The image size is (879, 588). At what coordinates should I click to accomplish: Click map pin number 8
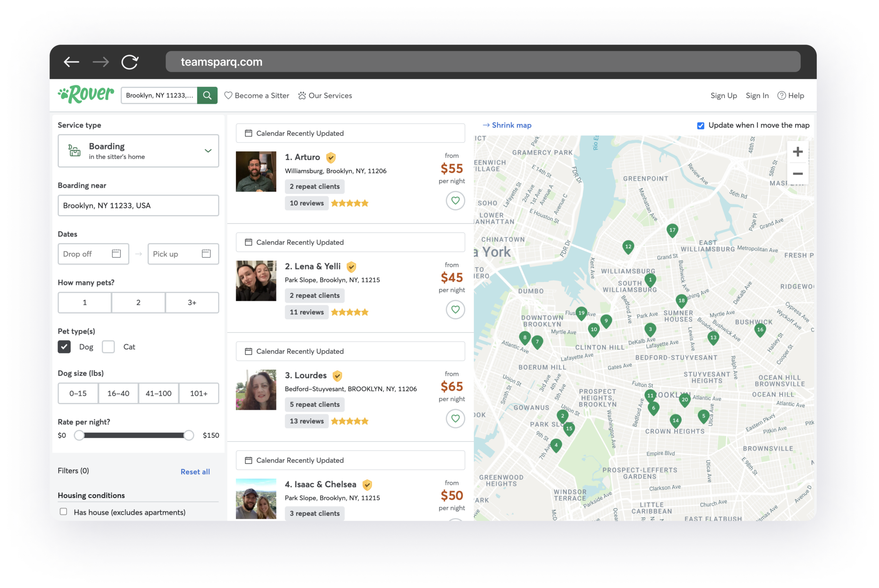point(525,338)
